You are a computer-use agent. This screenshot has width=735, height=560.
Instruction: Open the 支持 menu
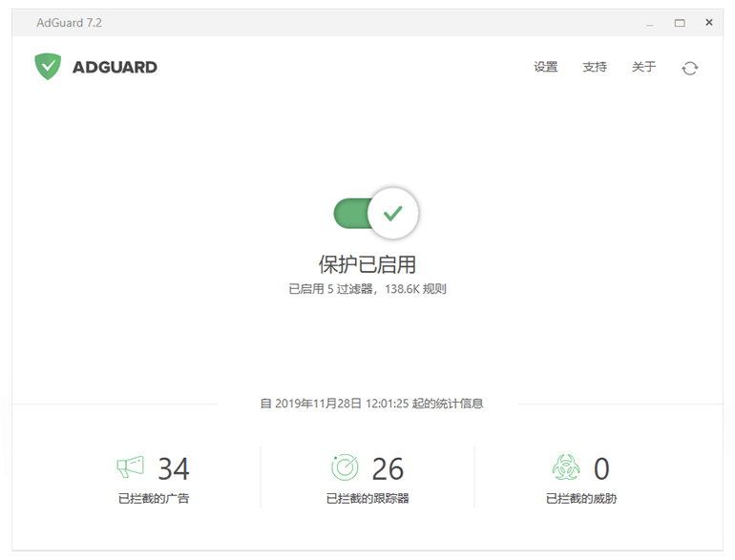(595, 67)
